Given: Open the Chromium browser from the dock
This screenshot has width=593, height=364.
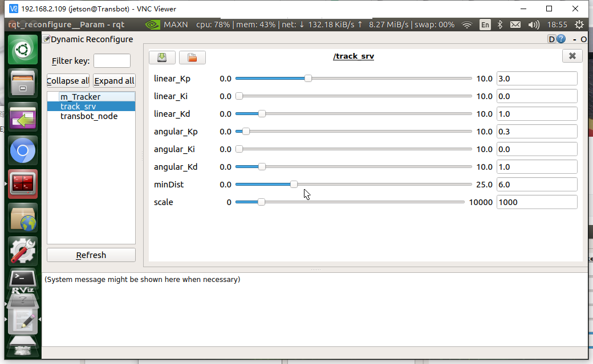Looking at the screenshot, I should [x=23, y=150].
